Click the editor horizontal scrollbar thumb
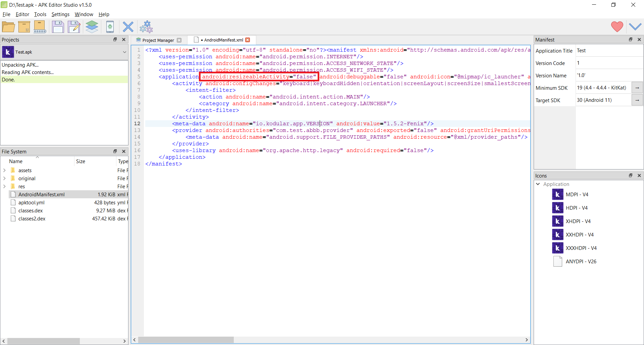The width and height of the screenshot is (644, 345). click(x=186, y=340)
